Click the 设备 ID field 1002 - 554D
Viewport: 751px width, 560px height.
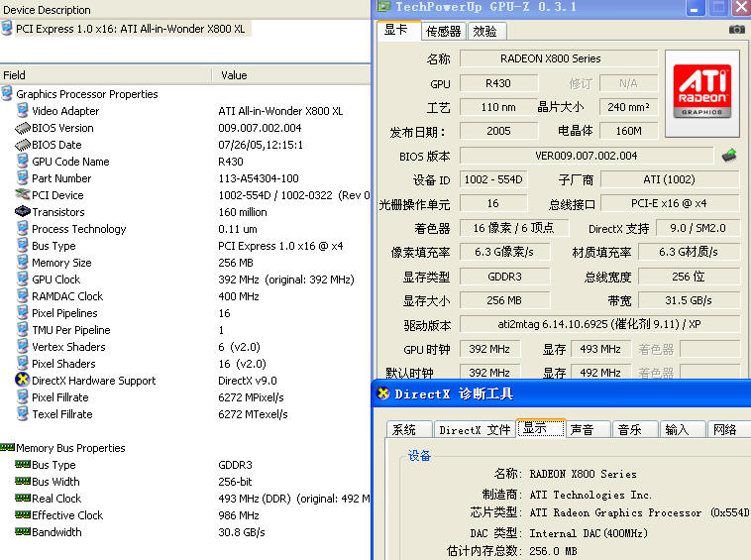[x=493, y=179]
